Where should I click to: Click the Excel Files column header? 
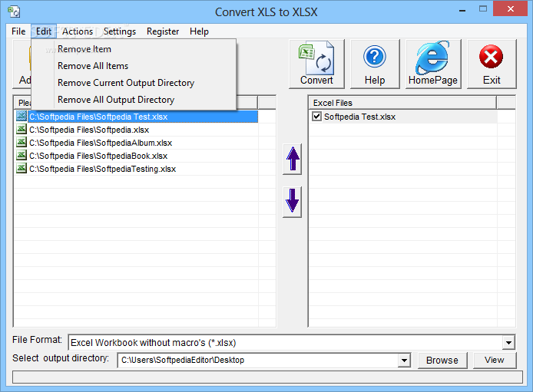pos(402,103)
